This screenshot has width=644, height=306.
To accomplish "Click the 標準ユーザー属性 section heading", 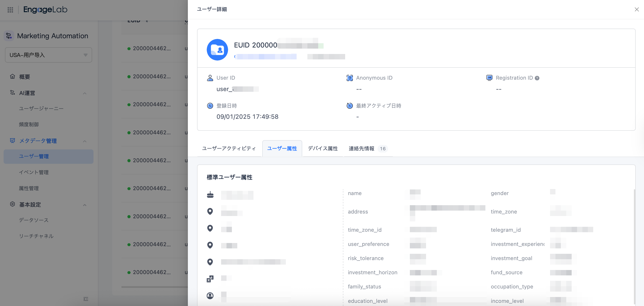I will 229,177.
